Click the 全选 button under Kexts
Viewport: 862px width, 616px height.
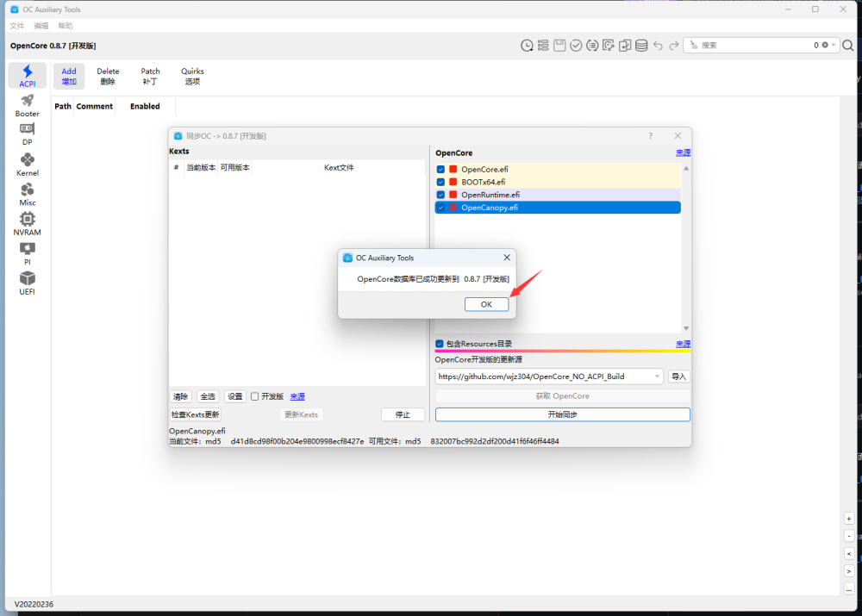click(208, 396)
